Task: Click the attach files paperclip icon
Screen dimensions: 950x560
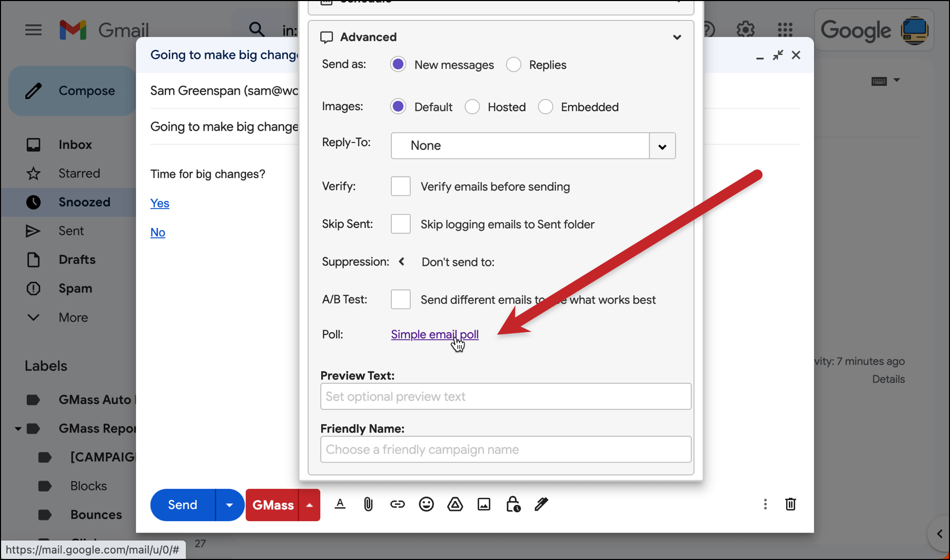Action: tap(368, 504)
